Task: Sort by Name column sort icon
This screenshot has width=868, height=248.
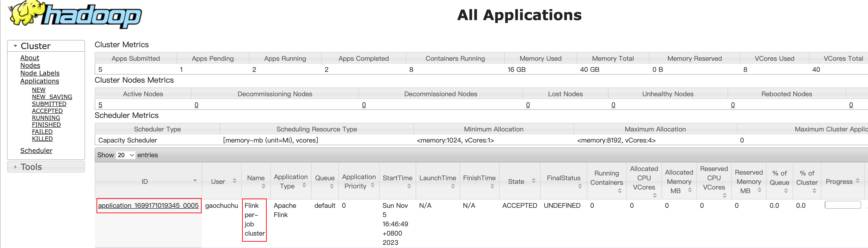Action: pyautogui.click(x=264, y=186)
